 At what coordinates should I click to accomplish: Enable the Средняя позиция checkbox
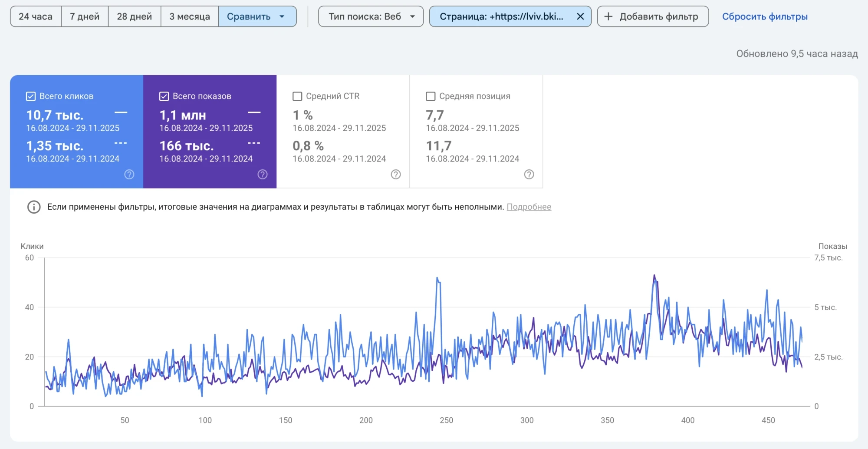431,96
